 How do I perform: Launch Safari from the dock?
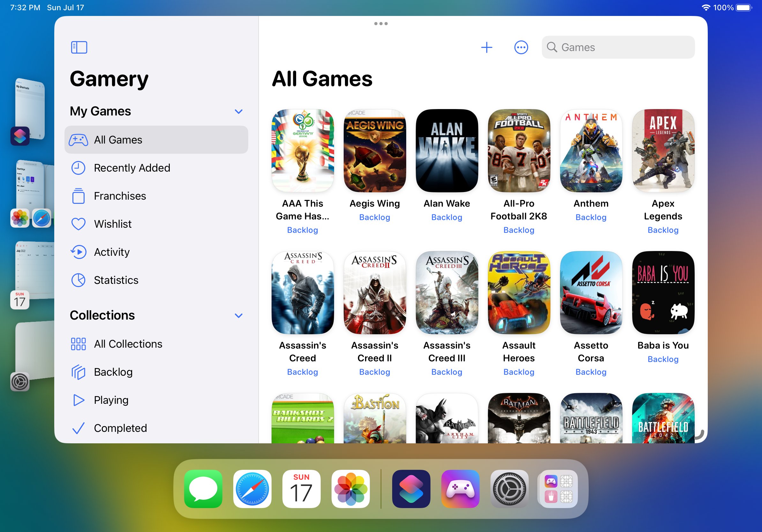pyautogui.click(x=252, y=488)
